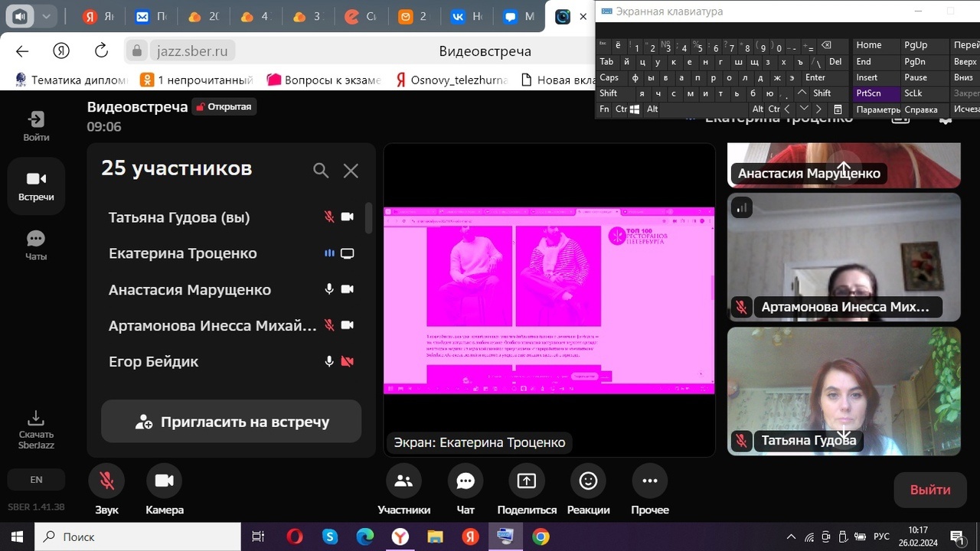Click Пригласить на встречу button

231,421
